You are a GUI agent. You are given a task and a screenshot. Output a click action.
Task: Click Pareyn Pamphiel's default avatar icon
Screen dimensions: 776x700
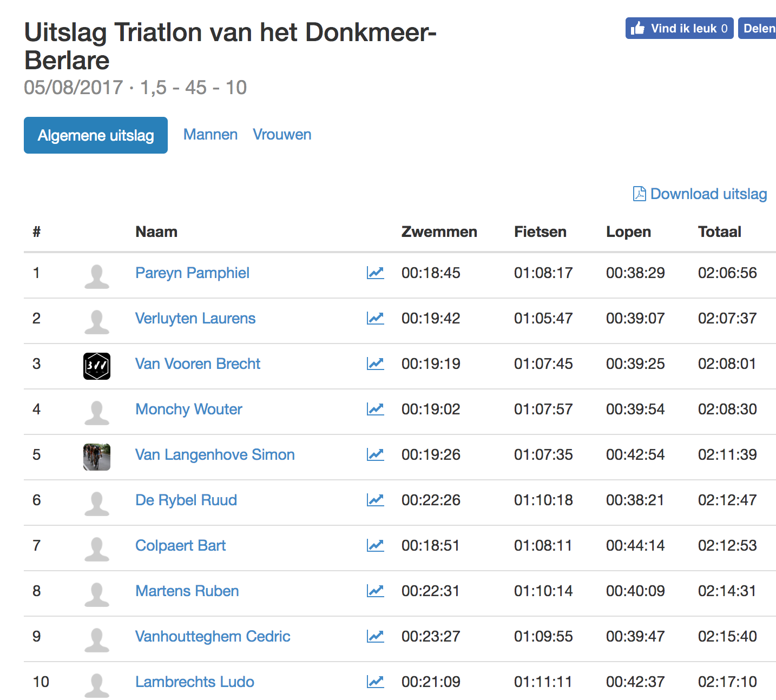97,276
